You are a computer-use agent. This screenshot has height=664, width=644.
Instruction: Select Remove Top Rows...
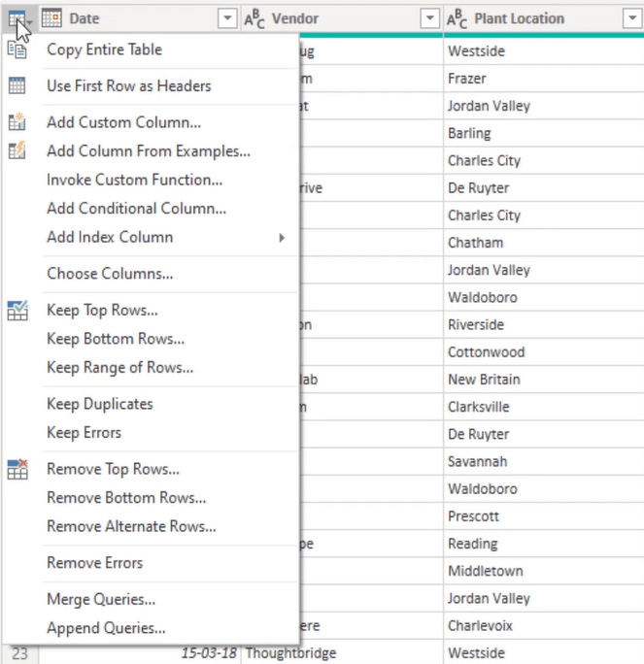(x=151, y=470)
